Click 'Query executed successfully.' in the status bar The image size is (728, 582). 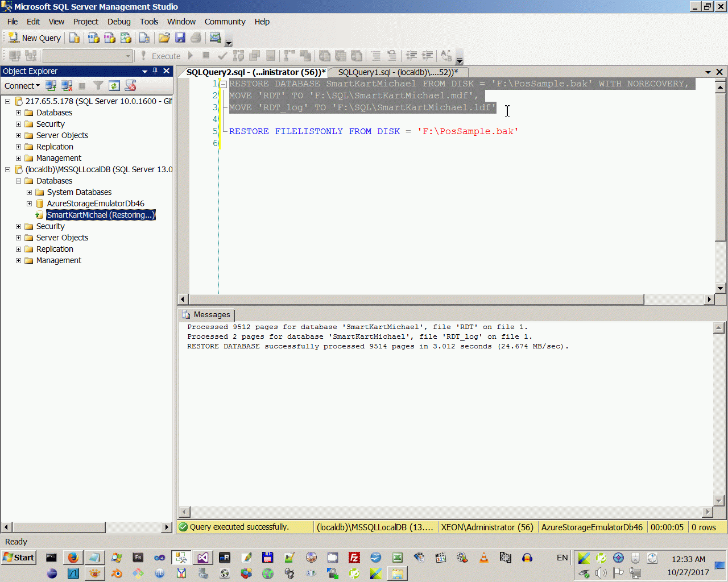[239, 527]
